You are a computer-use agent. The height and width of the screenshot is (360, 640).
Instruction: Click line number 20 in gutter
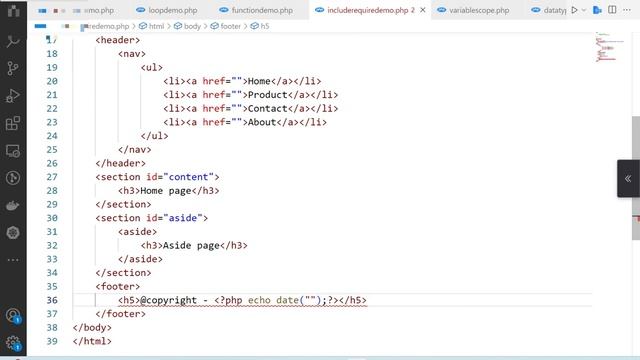(52, 81)
